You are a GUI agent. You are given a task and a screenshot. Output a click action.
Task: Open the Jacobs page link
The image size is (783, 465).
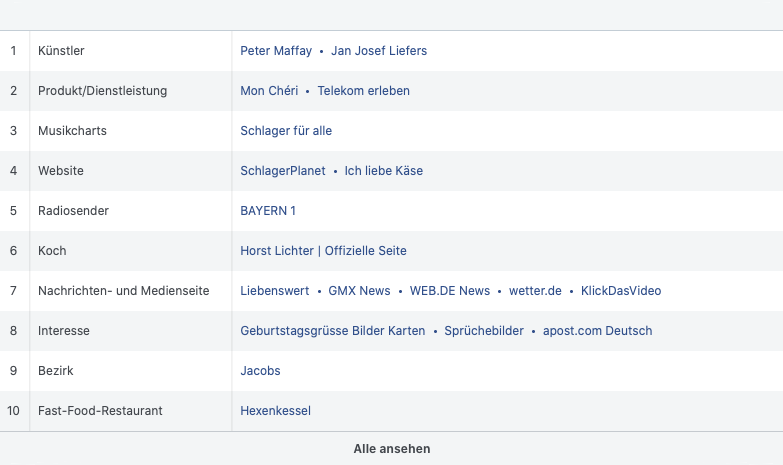(260, 371)
